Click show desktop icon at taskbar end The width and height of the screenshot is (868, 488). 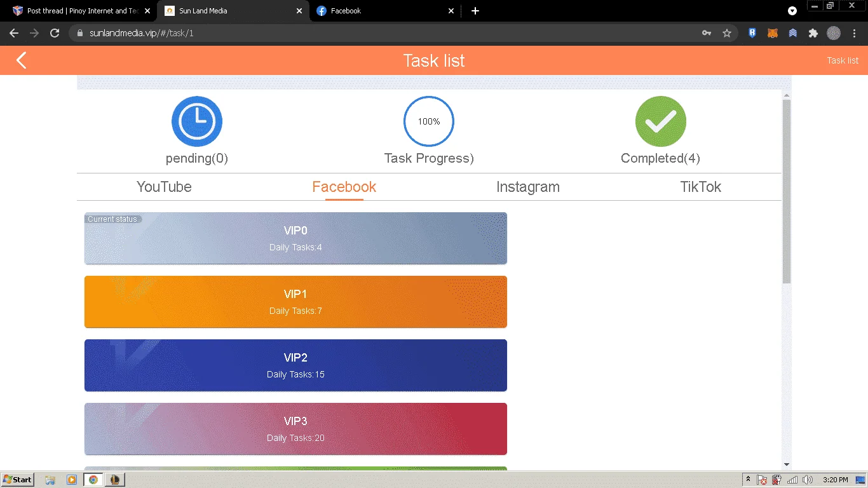click(x=860, y=480)
